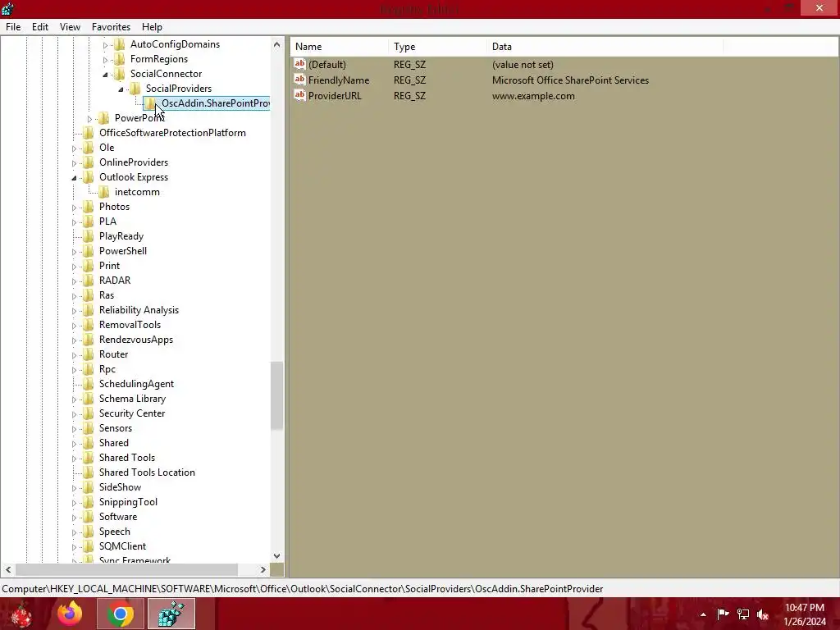Open the Favorites menu

tap(111, 27)
